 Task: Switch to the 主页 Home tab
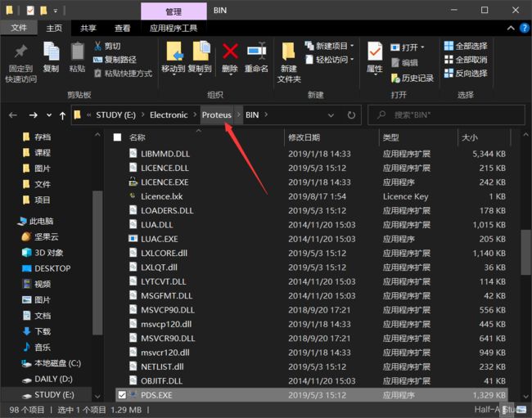[54, 28]
